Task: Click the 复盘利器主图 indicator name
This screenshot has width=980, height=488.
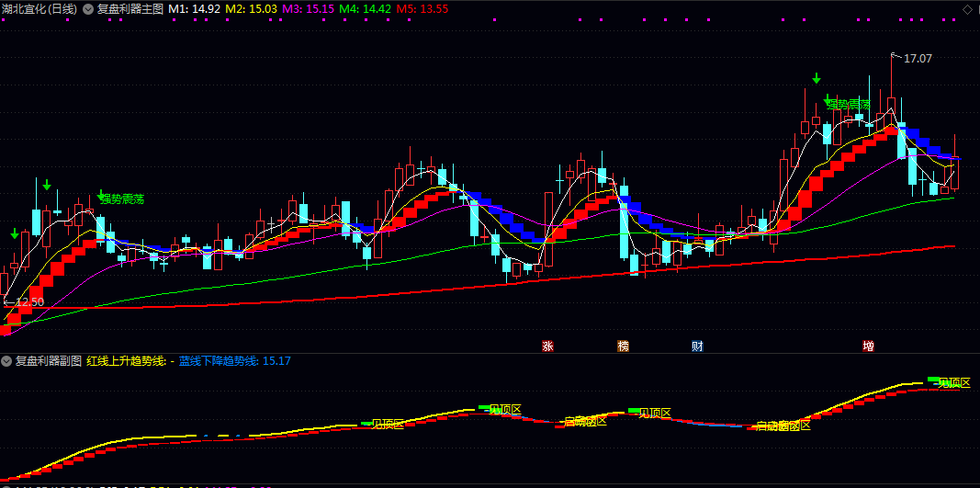Action: coord(130,9)
